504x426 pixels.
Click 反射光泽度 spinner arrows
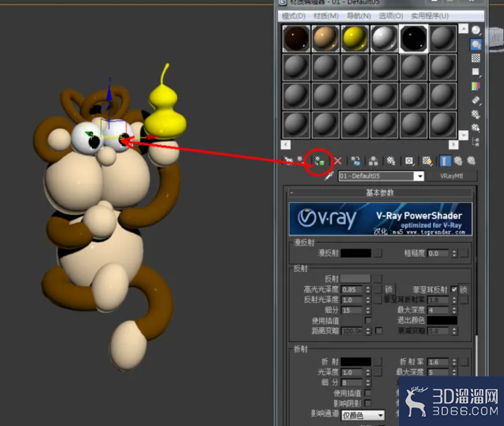coord(367,300)
